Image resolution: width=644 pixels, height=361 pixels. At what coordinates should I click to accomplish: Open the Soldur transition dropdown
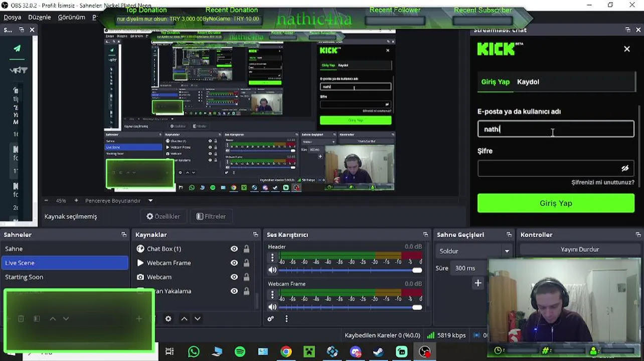[x=474, y=251]
